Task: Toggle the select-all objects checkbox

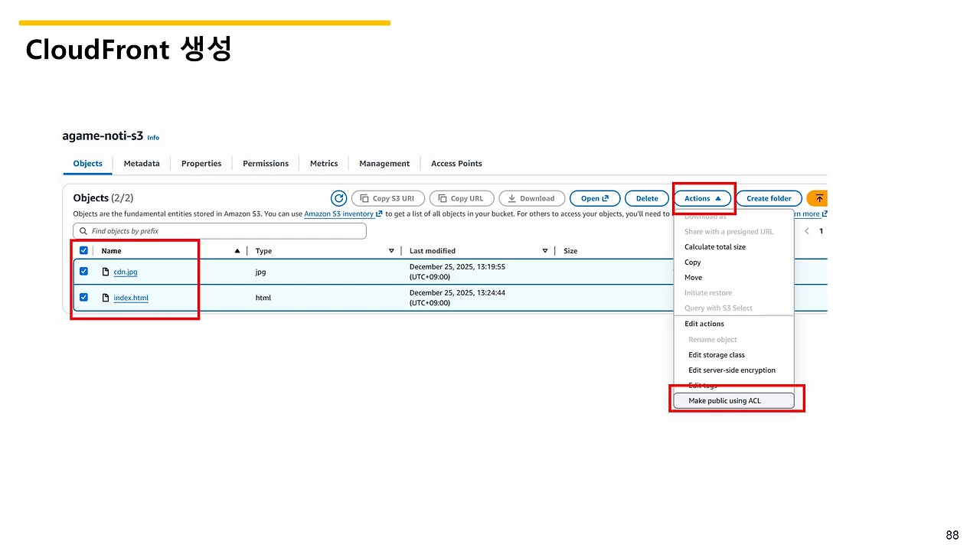Action: click(84, 250)
